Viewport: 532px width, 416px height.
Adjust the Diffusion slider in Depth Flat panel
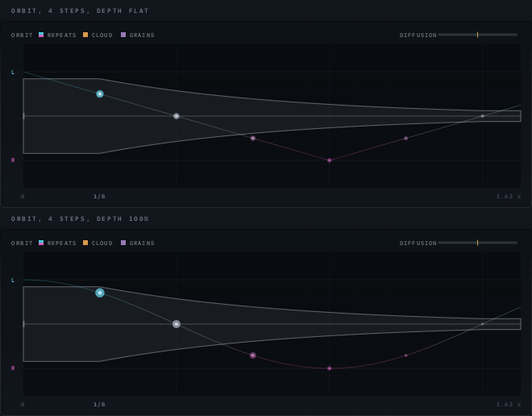tap(477, 35)
